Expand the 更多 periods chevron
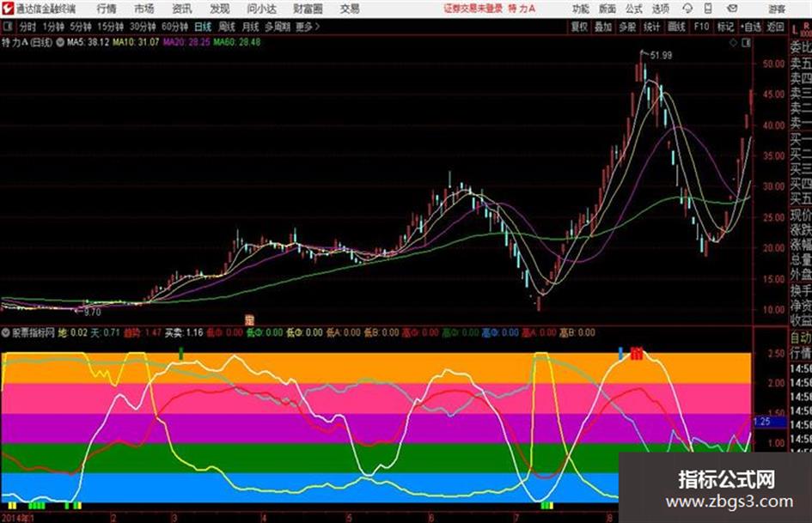 pos(317,27)
